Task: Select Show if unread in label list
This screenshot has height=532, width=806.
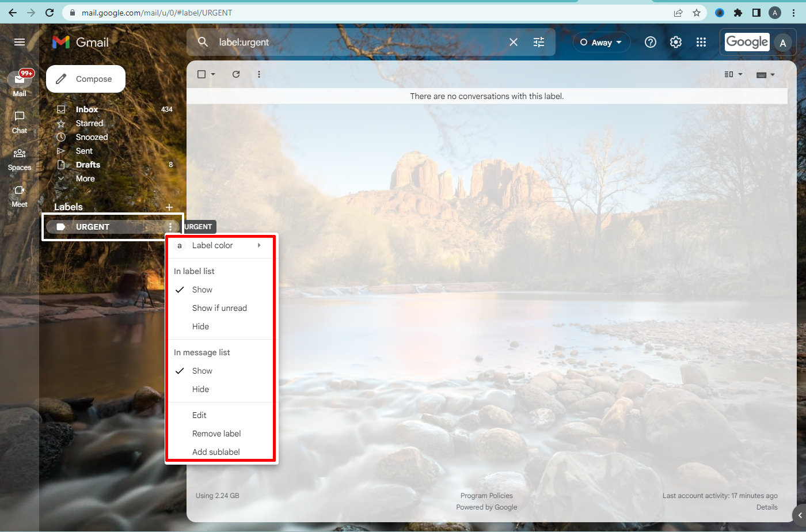Action: point(219,308)
